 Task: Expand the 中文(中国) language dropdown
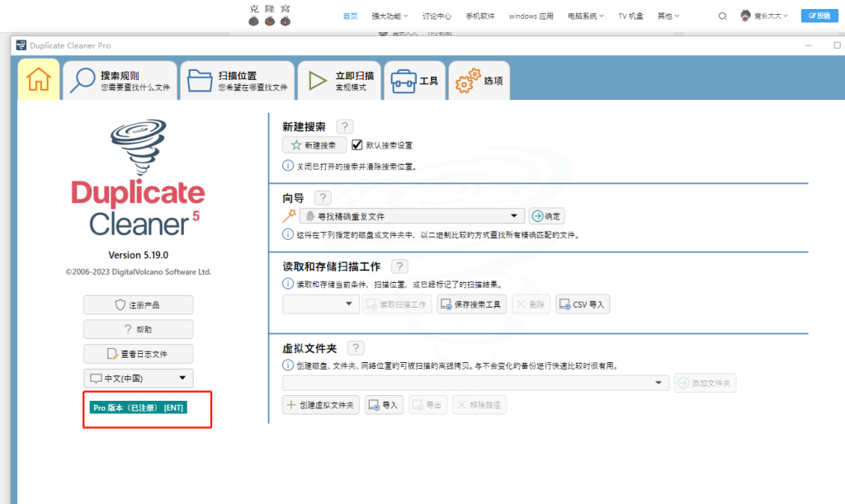click(x=138, y=378)
